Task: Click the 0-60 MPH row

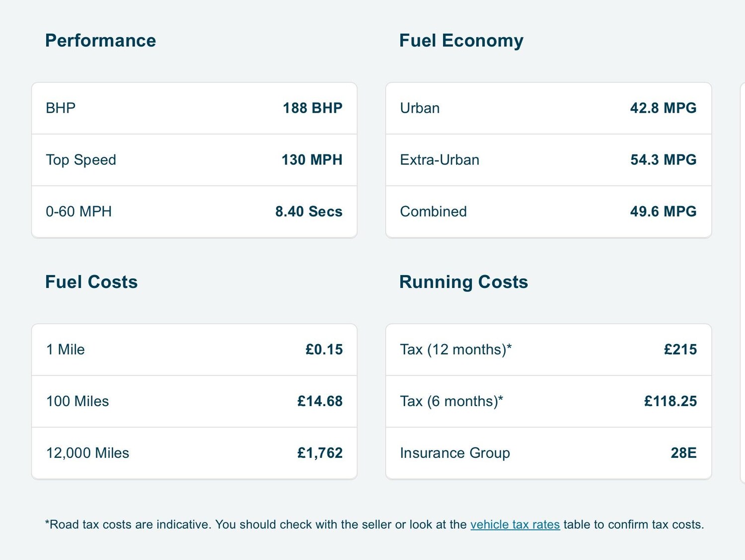Action: [x=194, y=211]
